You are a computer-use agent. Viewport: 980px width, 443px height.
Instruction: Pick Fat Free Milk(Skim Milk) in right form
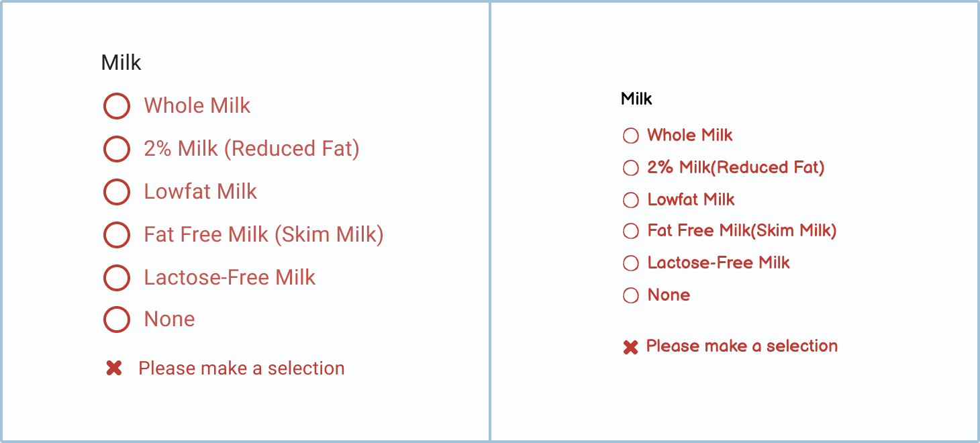(631, 232)
